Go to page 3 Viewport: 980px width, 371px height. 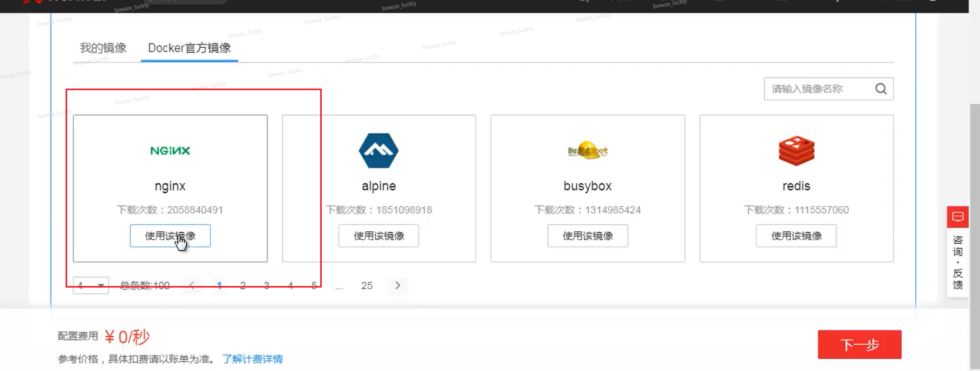click(267, 285)
